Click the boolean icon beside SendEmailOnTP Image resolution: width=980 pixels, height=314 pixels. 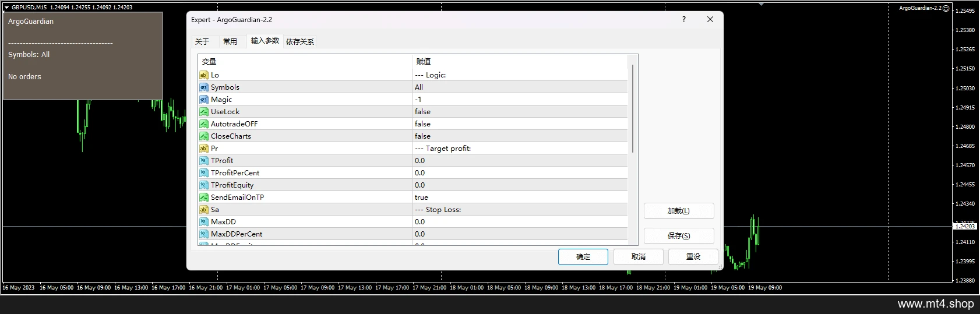203,197
